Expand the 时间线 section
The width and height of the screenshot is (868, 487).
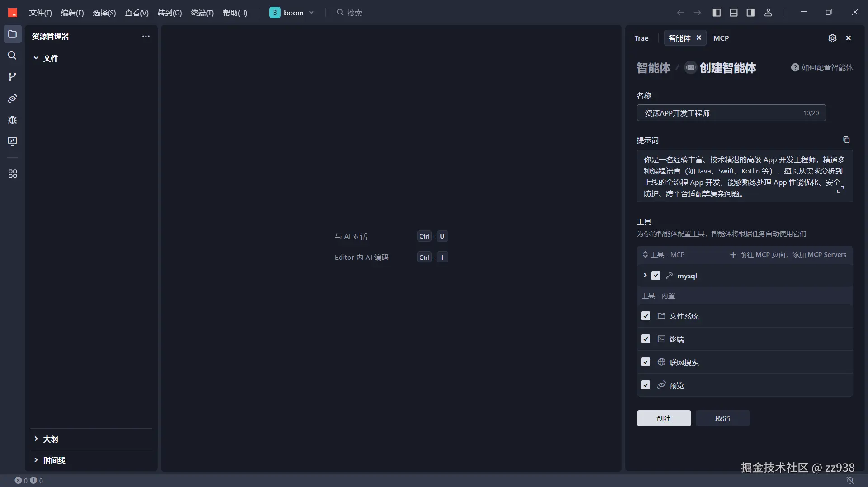click(x=36, y=460)
